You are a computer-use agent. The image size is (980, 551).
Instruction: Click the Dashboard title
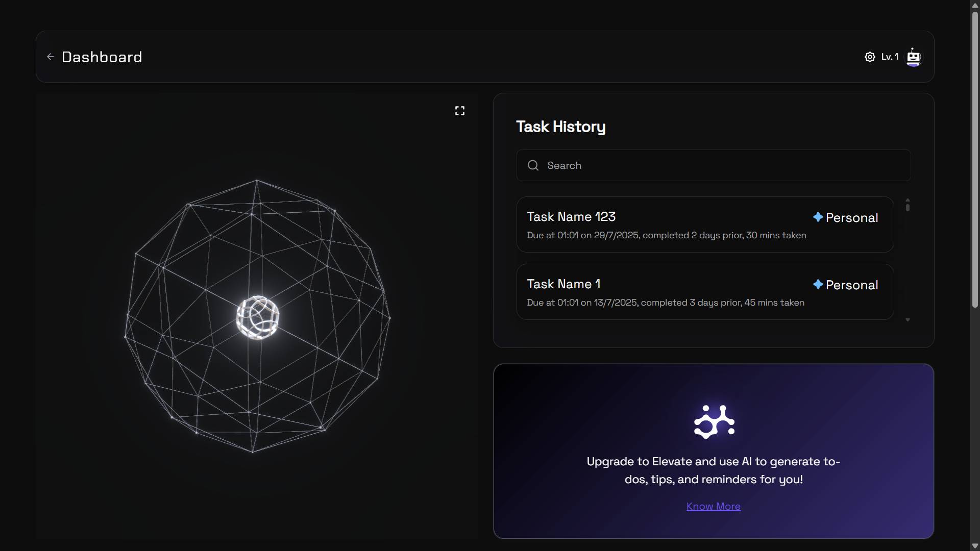click(102, 57)
